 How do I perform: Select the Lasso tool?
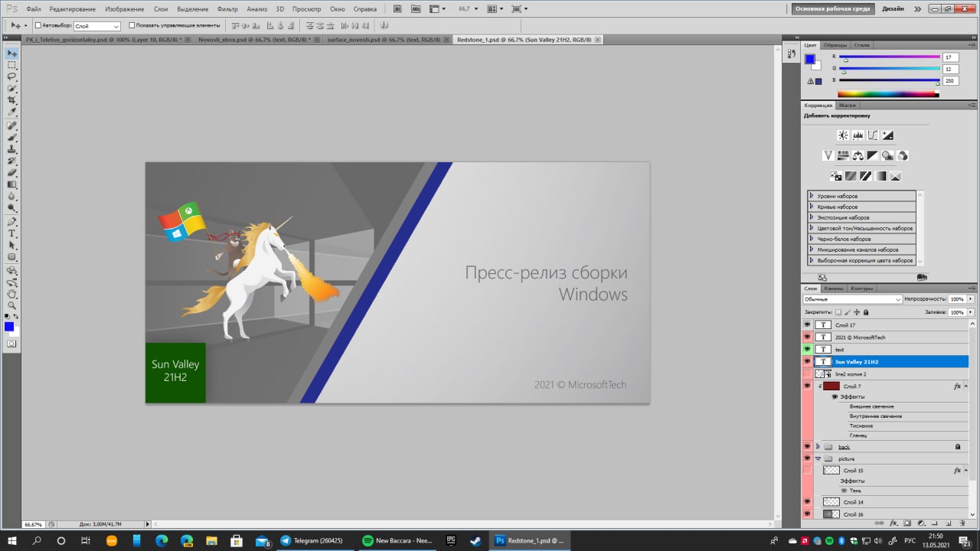(x=11, y=77)
